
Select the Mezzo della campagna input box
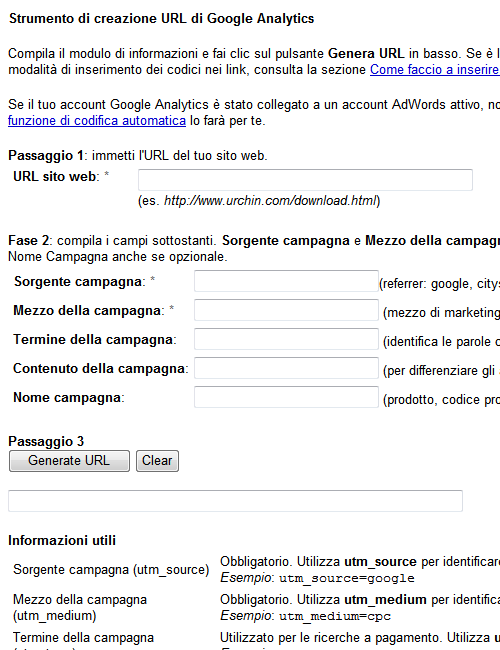(286, 310)
